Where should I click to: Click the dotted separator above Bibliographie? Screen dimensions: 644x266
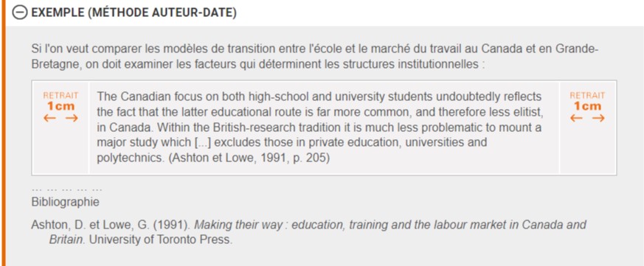(x=66, y=189)
